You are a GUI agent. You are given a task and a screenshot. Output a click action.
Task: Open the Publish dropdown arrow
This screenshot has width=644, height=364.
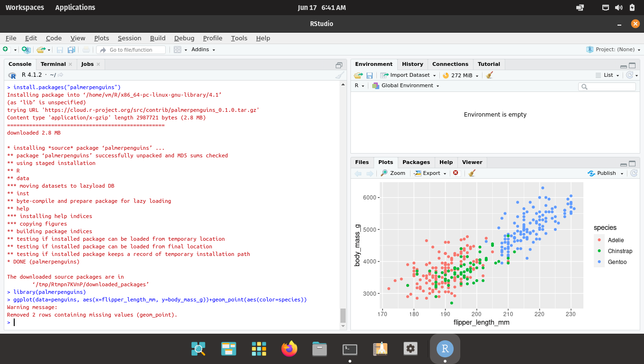622,173
